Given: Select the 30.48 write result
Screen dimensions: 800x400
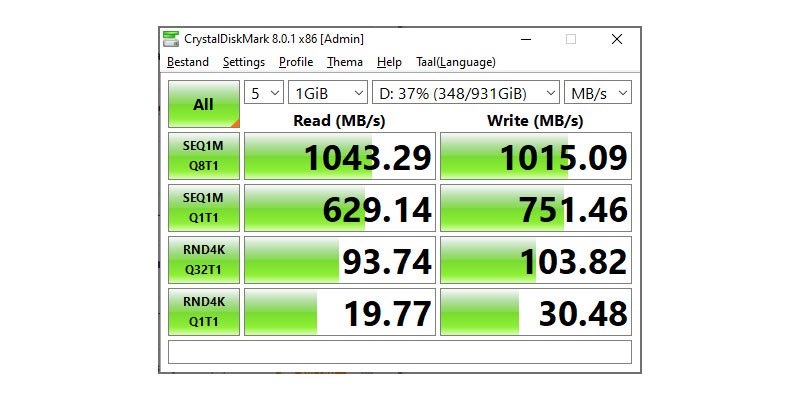Looking at the screenshot, I should pyautogui.click(x=536, y=312).
